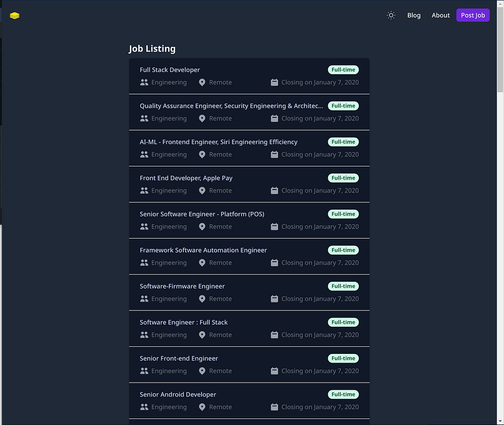Image resolution: width=504 pixels, height=425 pixels.
Task: Open the Full Stack Developer listing
Action: click(x=170, y=70)
